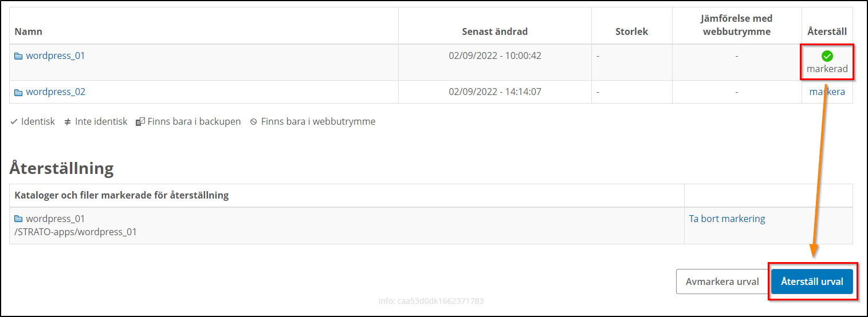
Task: Click the Identisk checkmark legend icon
Action: point(14,122)
